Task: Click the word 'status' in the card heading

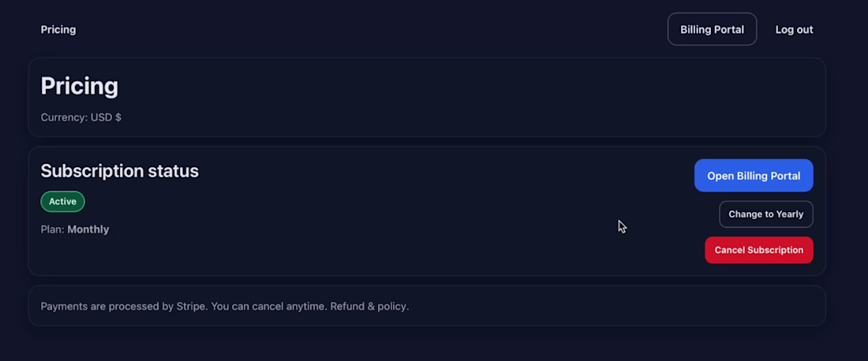Action: click(173, 171)
